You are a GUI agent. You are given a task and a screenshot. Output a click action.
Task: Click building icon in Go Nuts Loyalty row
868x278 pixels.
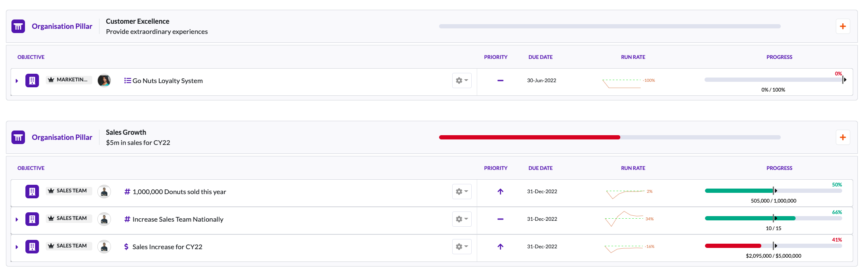coord(32,81)
